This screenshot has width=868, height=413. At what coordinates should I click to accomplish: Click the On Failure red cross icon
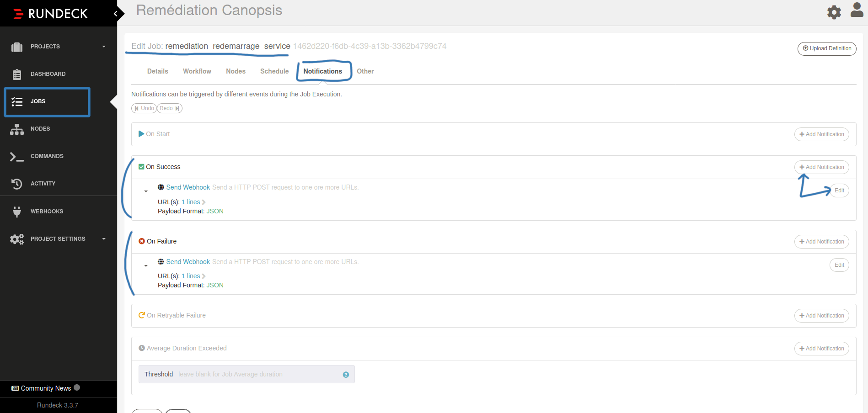tap(142, 241)
